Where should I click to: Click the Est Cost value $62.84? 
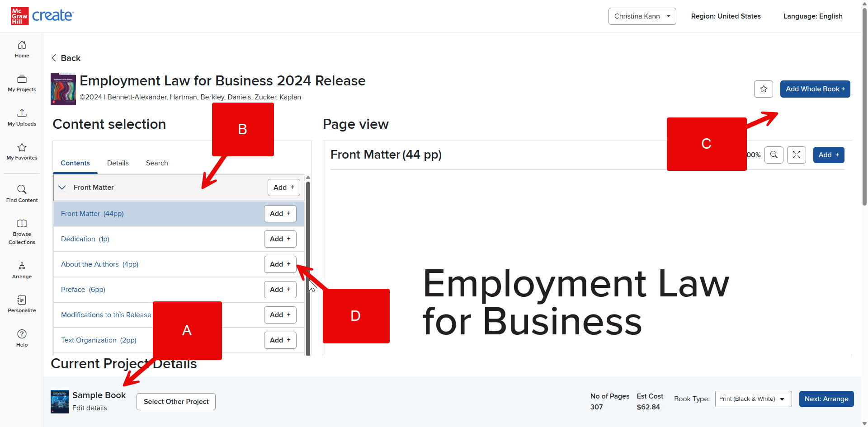coord(648,407)
